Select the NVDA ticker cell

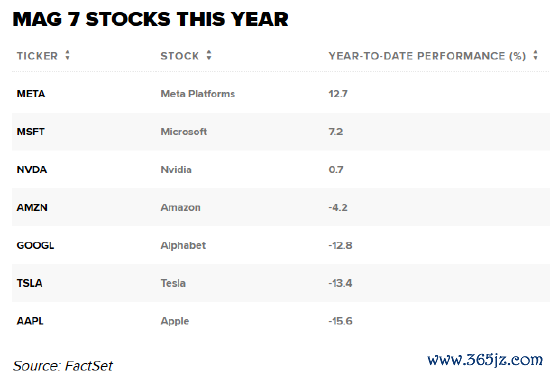32,169
